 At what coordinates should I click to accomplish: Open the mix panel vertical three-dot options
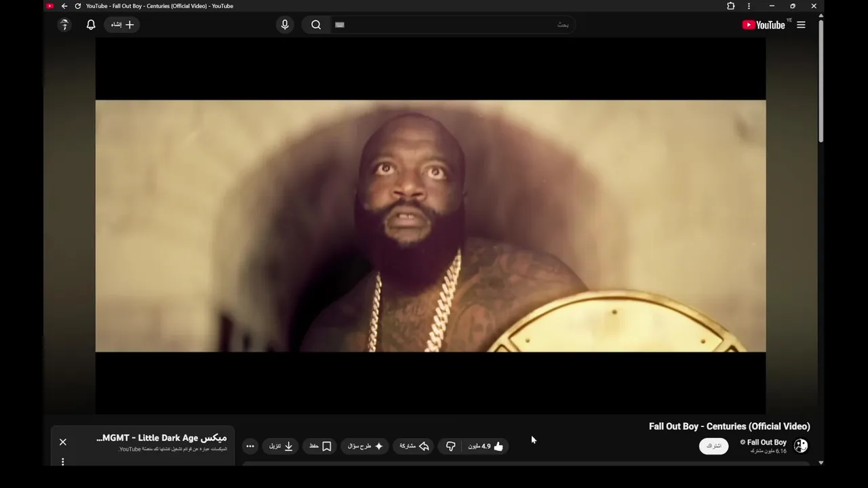(x=63, y=462)
